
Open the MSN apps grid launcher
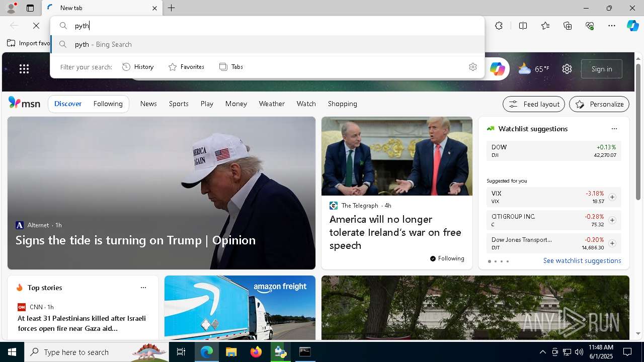coord(24,69)
